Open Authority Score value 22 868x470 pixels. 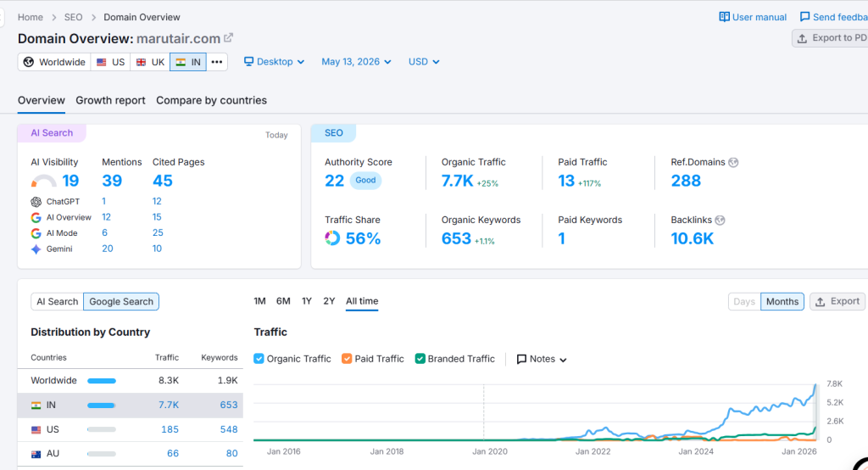pos(334,181)
